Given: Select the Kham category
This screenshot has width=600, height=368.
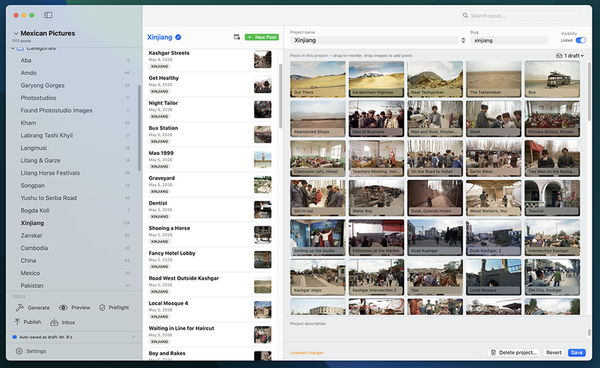Looking at the screenshot, I should pyautogui.click(x=75, y=123).
